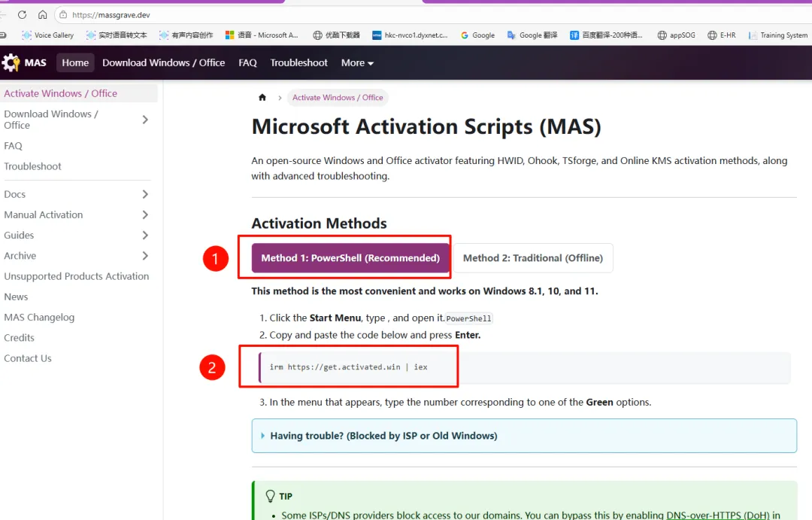This screenshot has height=520, width=812.
Task: Expand the Archive sidebar section
Action: click(145, 256)
